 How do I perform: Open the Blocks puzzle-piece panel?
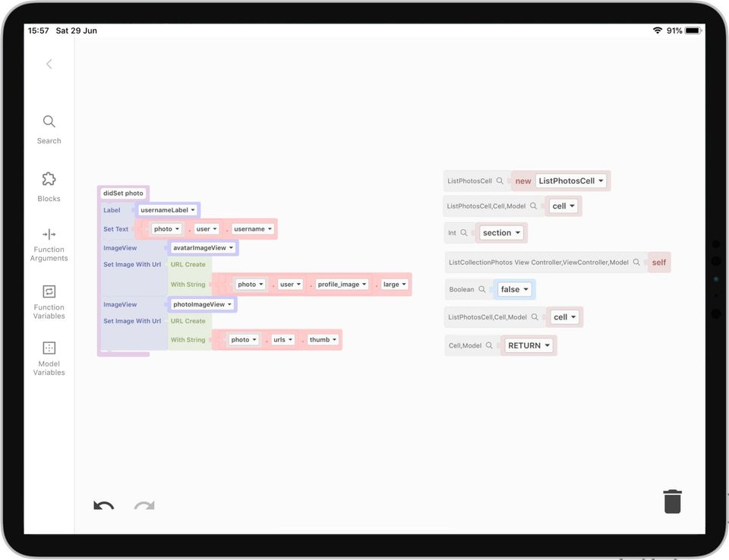(x=49, y=187)
